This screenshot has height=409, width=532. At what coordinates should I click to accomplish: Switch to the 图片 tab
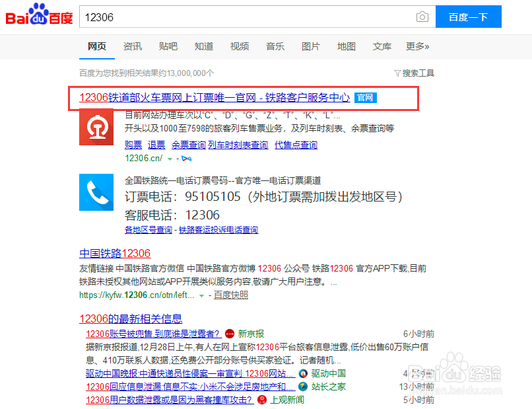point(311,46)
